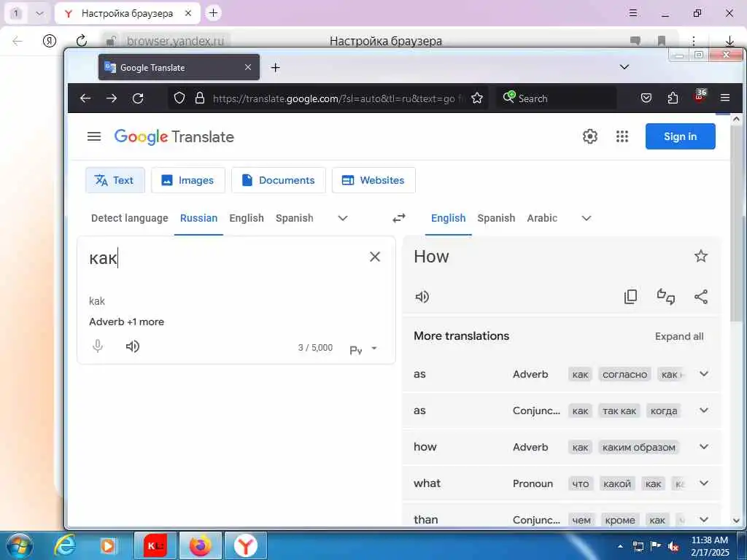
Task: Reload page in Yandex Browser window
Action: pyautogui.click(x=82, y=41)
